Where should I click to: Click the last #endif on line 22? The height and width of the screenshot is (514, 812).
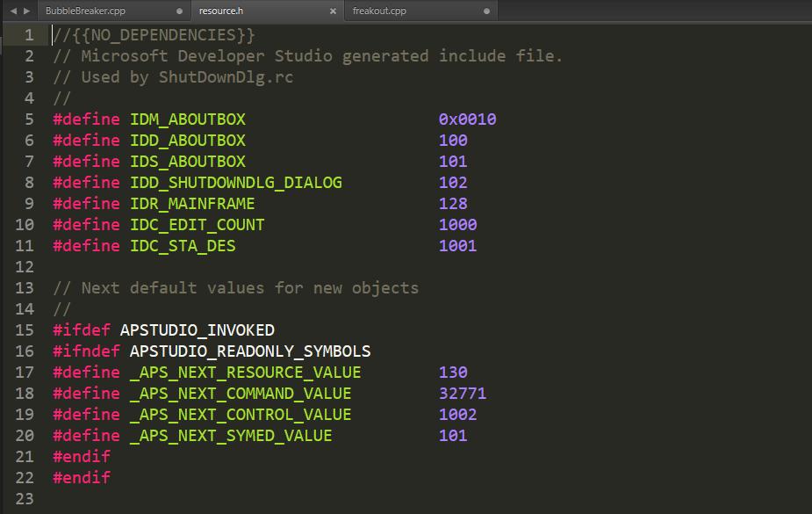coord(82,478)
